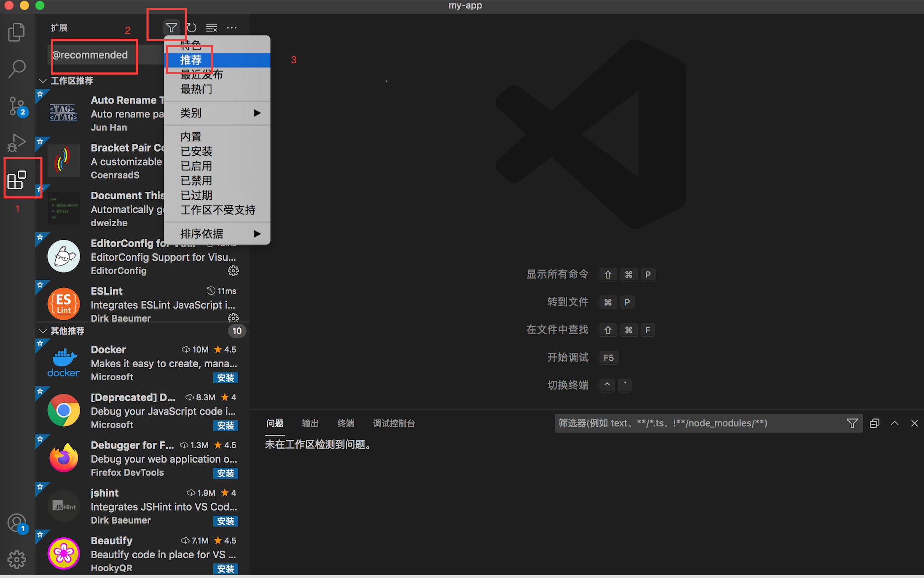
Task: Click the filter extensions funnel icon
Action: (x=172, y=28)
